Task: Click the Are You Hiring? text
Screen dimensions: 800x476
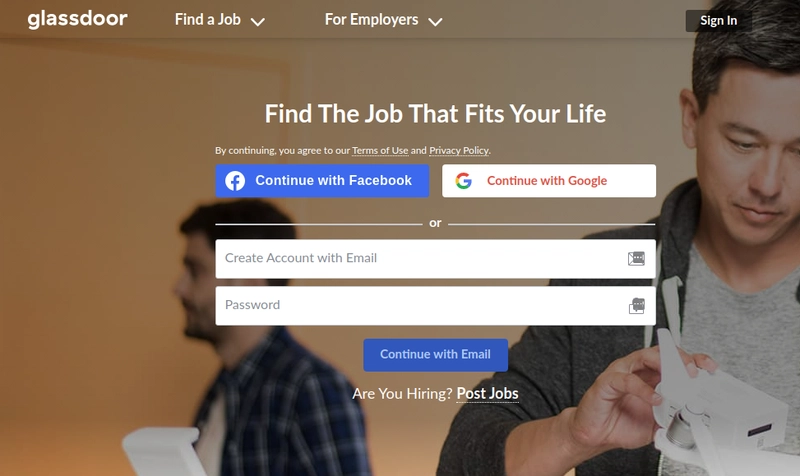Action: (402, 393)
